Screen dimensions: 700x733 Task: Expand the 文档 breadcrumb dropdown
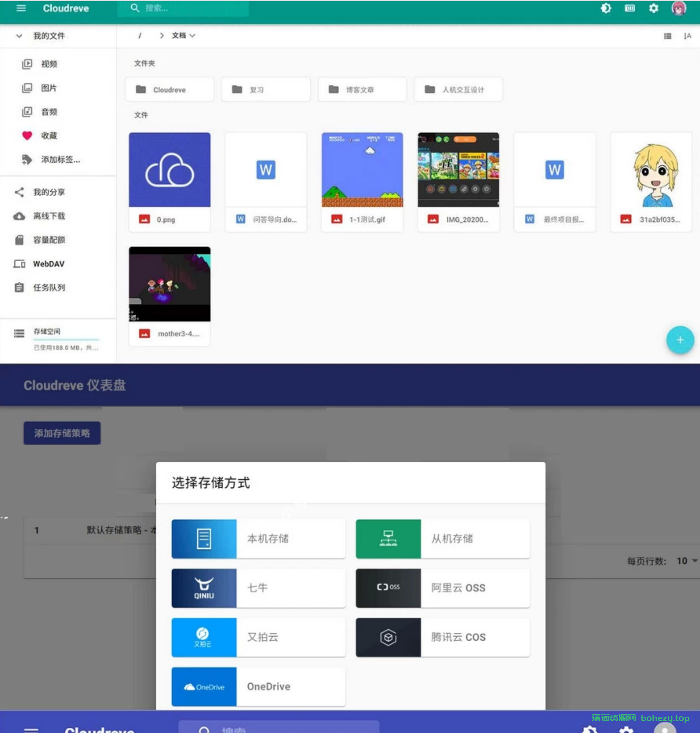[183, 35]
